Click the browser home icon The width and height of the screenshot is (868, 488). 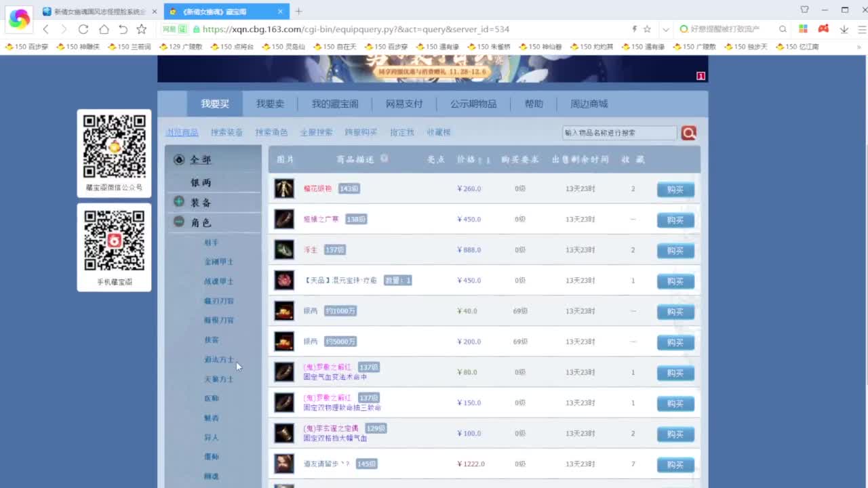104,29
